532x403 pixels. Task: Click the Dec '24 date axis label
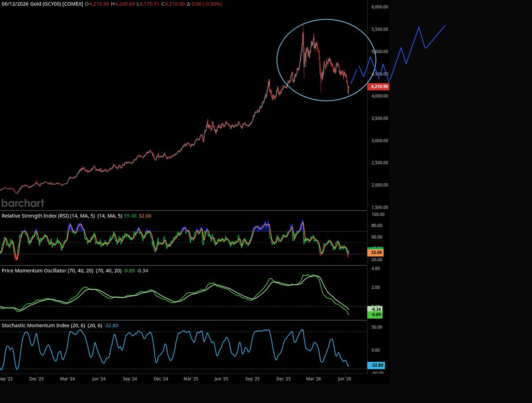click(160, 379)
